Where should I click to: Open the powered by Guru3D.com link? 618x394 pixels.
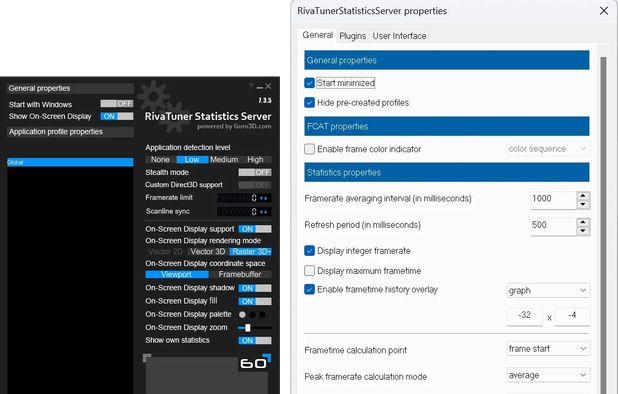coord(234,126)
